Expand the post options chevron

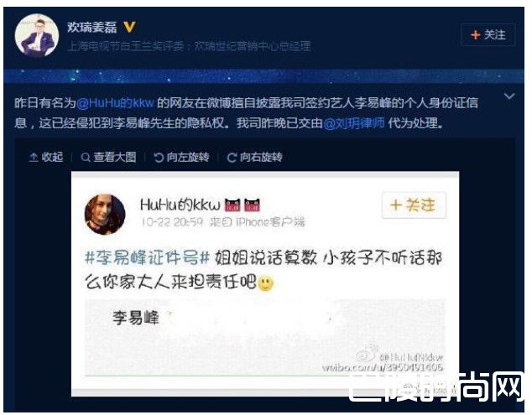(509, 96)
